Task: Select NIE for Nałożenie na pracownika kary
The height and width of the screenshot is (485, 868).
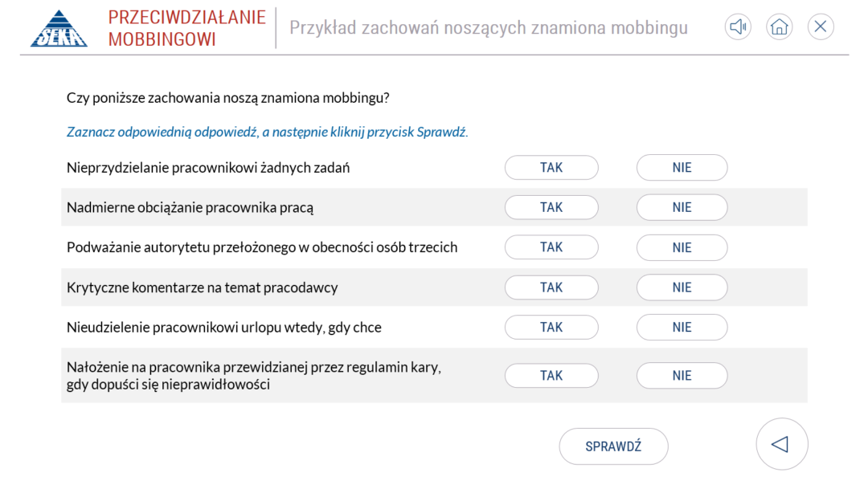Action: 682,375
